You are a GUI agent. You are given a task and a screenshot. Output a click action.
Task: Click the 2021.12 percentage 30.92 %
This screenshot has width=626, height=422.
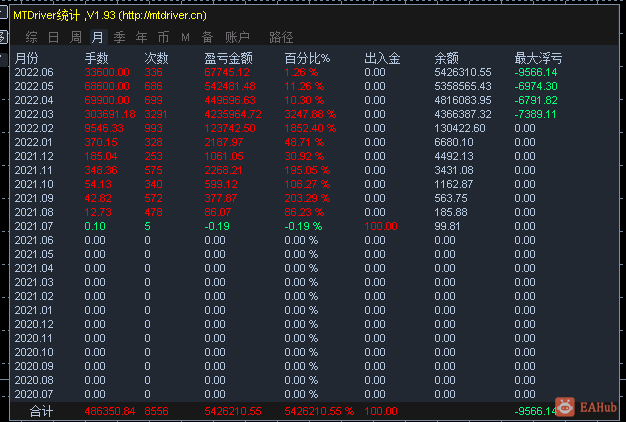click(304, 156)
